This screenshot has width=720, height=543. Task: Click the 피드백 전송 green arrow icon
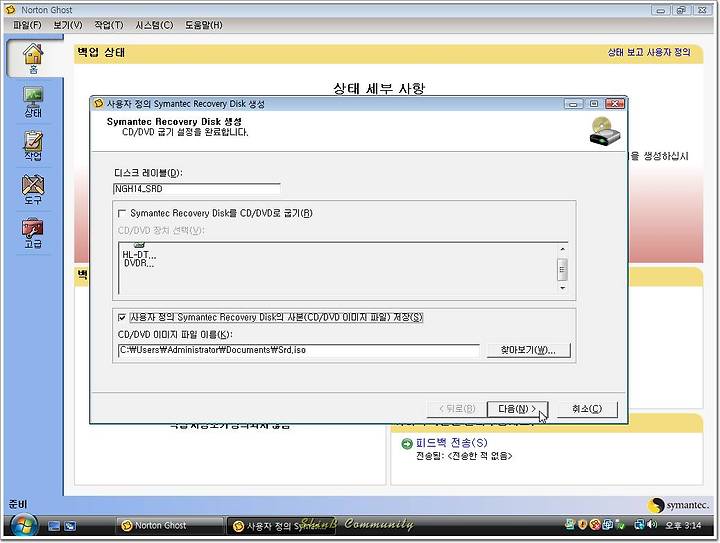[407, 443]
